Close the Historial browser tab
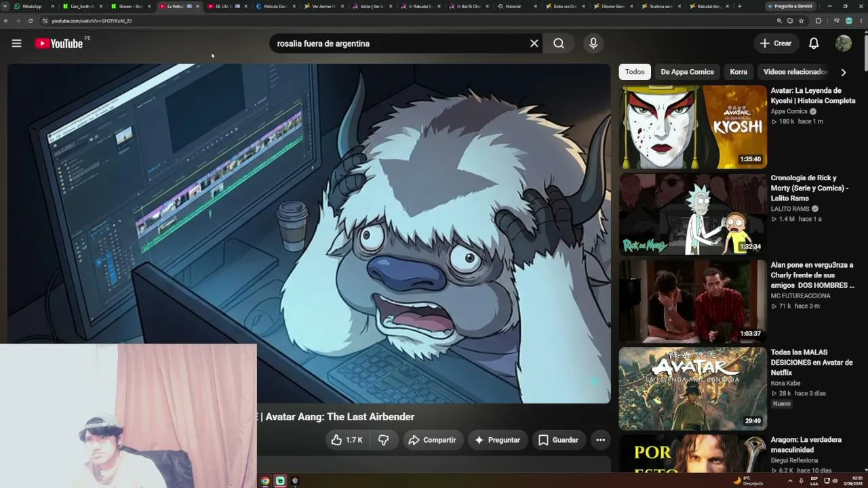Screen dimensions: 868x488 point(536,6)
